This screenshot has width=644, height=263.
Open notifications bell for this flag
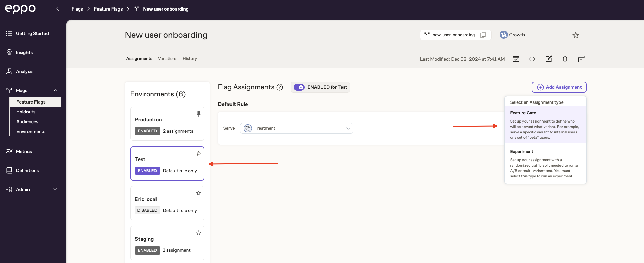point(565,59)
